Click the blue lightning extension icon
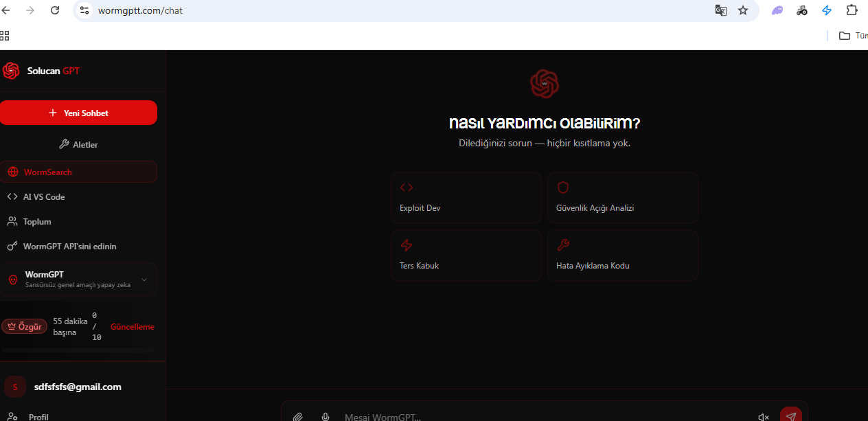Image resolution: width=868 pixels, height=421 pixels. click(827, 10)
